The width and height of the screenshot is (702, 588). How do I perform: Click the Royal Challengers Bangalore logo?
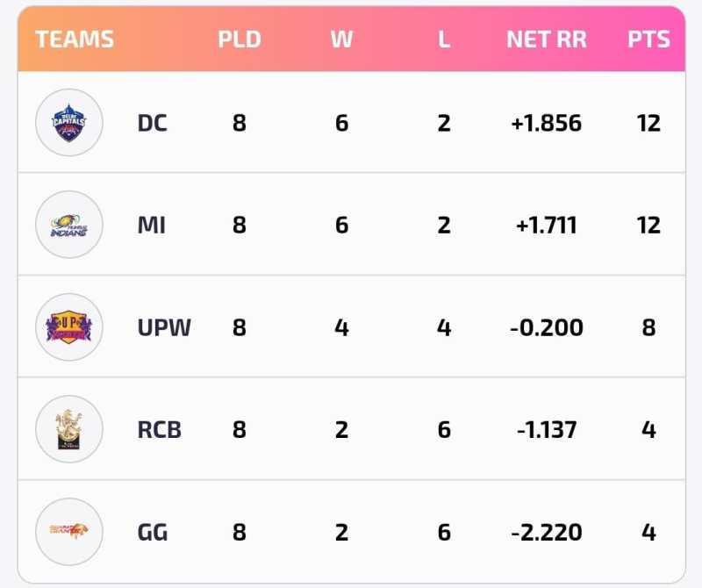[x=69, y=430]
